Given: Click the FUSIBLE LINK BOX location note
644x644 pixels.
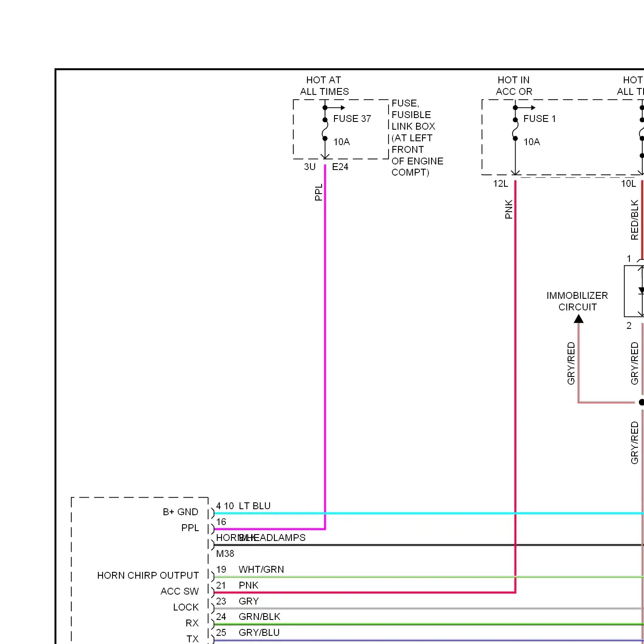Looking at the screenshot, I should 417,138.
